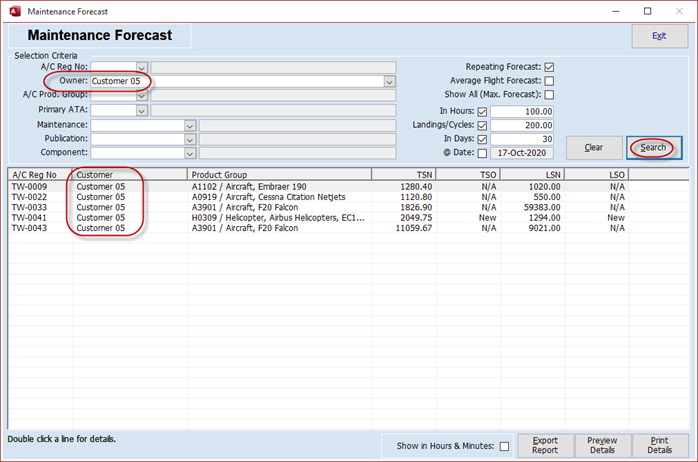This screenshot has width=698, height=462.
Task: Expand the A/C Reg No dropdown
Action: (141, 67)
